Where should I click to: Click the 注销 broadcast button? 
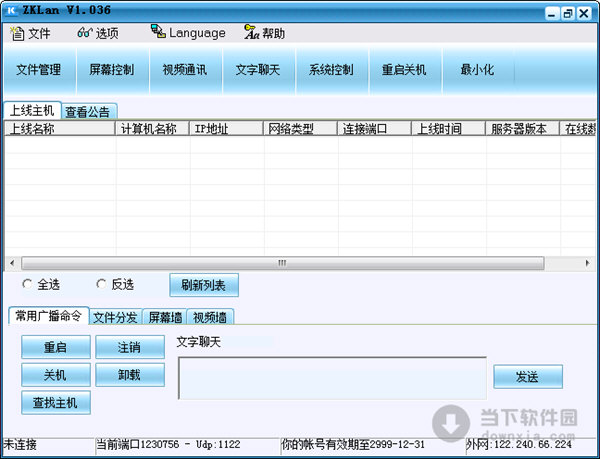(x=130, y=347)
